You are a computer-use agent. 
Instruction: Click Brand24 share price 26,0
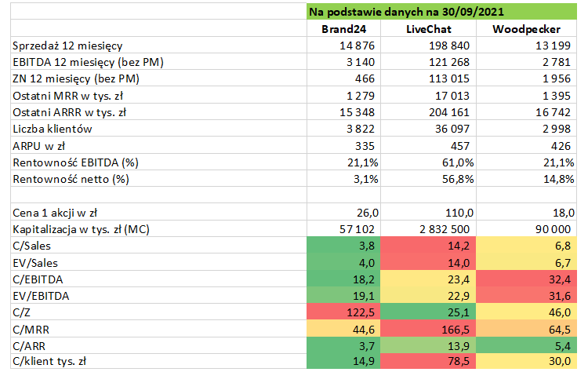[x=368, y=213]
